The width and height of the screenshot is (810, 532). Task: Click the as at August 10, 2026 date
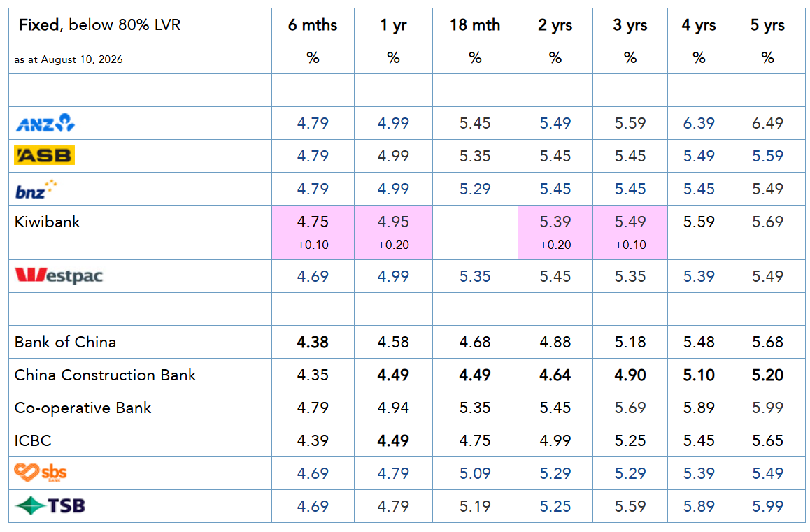pos(68,59)
